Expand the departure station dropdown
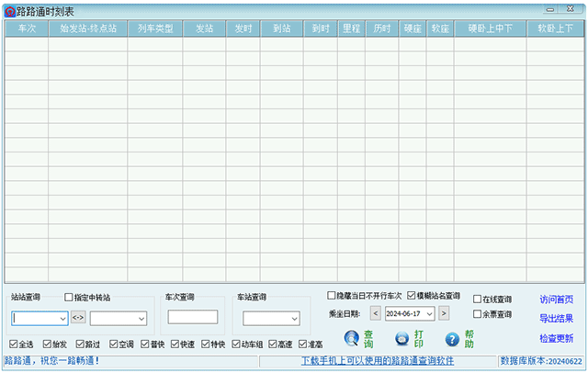The image size is (588, 373). [x=62, y=319]
